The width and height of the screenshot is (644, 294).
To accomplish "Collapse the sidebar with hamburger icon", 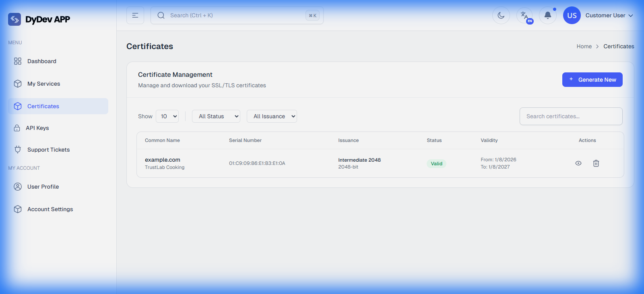I will pyautogui.click(x=135, y=15).
